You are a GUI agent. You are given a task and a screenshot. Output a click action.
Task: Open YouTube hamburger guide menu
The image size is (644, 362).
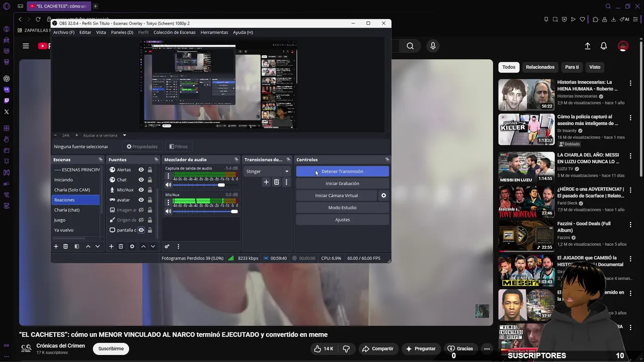pyautogui.click(x=26, y=46)
